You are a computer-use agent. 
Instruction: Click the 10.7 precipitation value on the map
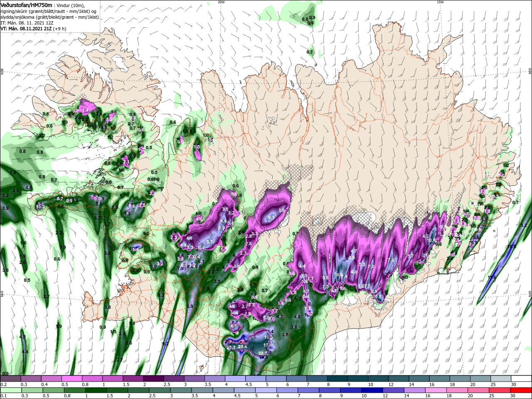click(x=377, y=296)
